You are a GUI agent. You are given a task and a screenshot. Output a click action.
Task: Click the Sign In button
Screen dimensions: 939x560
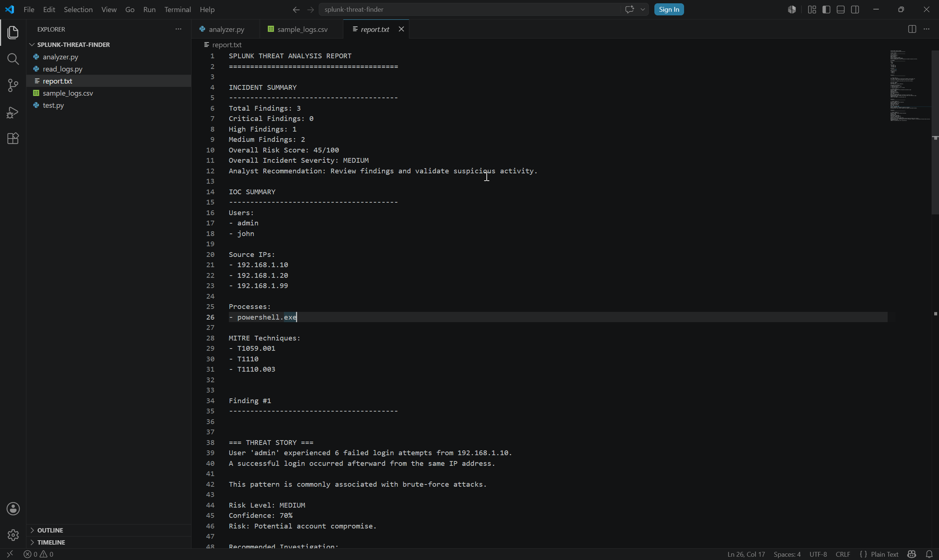tap(669, 10)
